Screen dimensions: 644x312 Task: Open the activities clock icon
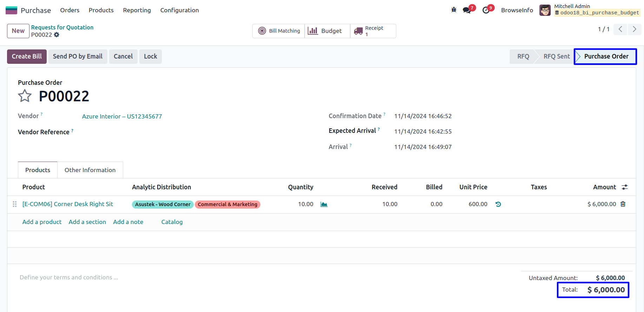(486, 10)
